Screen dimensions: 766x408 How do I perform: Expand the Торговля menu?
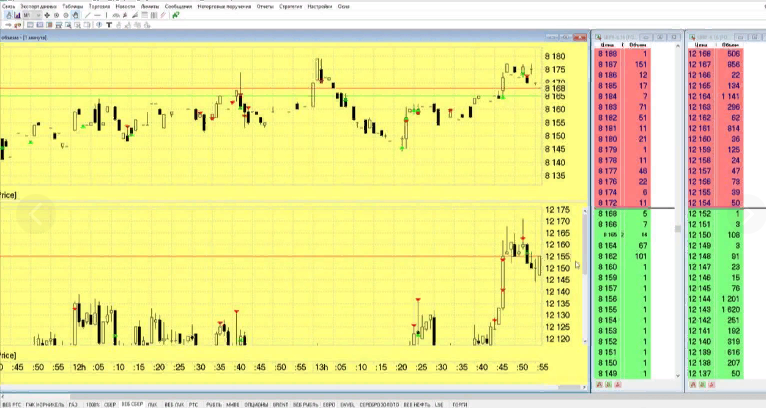point(99,5)
